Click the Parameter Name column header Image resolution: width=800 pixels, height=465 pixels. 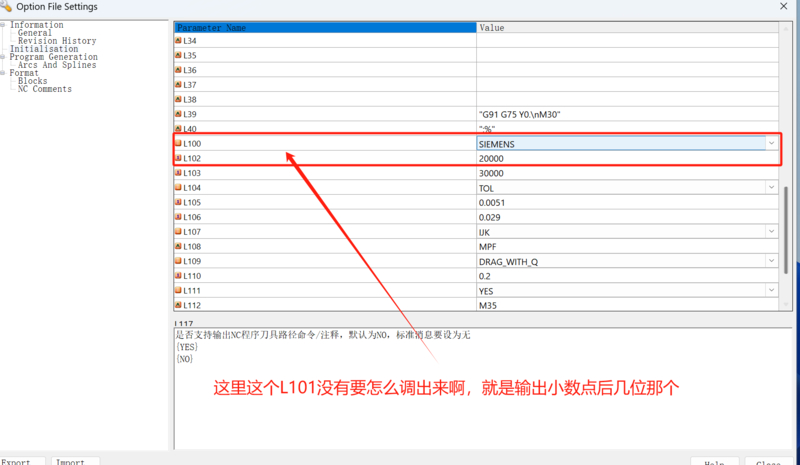click(325, 28)
